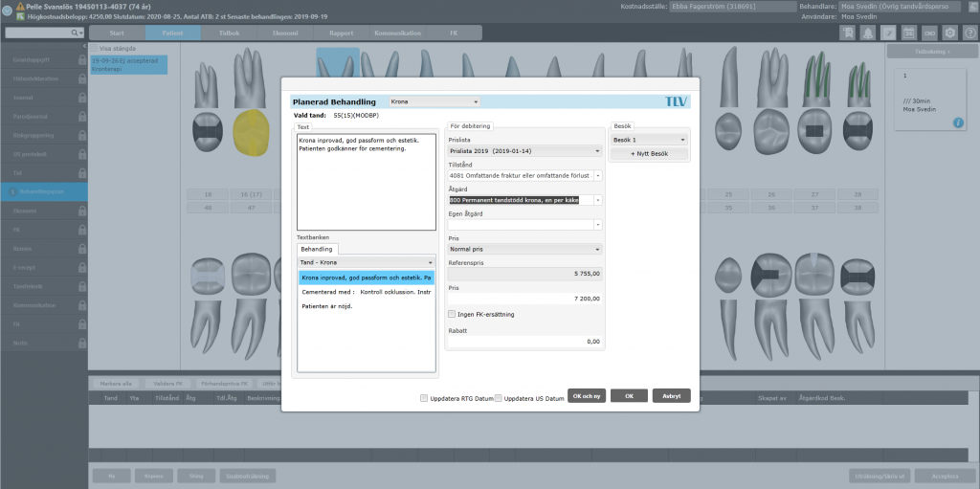Click the OK och ny button
980x489 pixels.
587,396
